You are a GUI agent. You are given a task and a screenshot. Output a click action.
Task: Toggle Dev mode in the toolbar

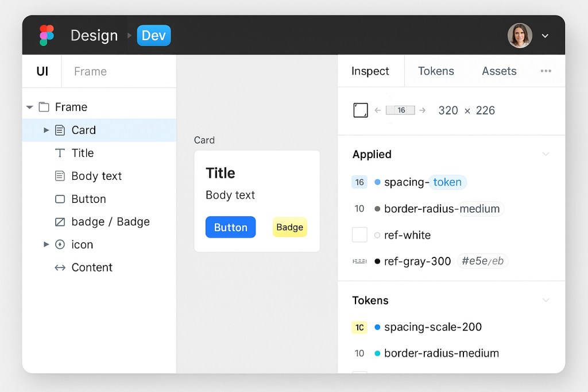click(x=153, y=35)
